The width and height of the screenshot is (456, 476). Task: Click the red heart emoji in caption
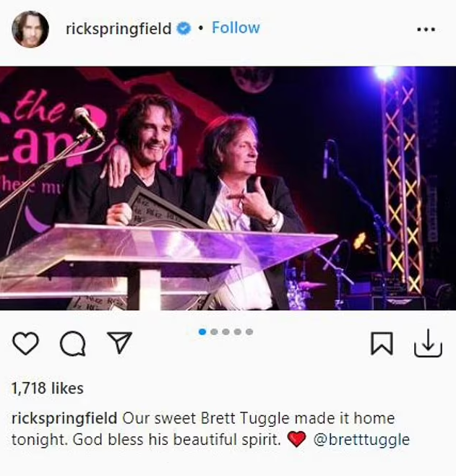[296, 439]
